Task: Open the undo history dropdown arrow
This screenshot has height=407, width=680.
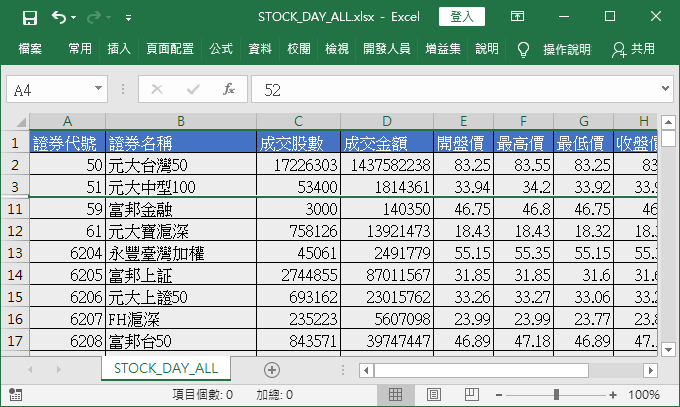Action: point(73,17)
